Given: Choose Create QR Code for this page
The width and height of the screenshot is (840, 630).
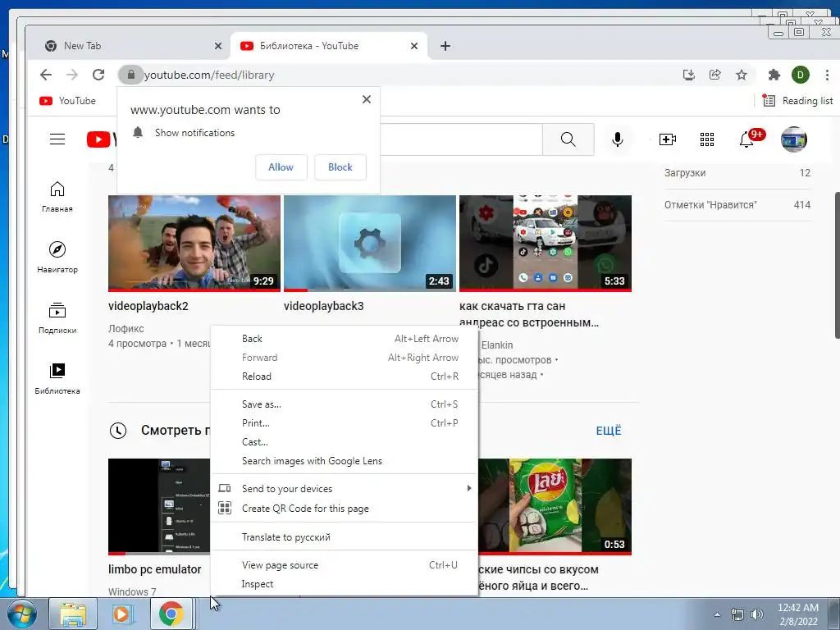Looking at the screenshot, I should point(344,509).
